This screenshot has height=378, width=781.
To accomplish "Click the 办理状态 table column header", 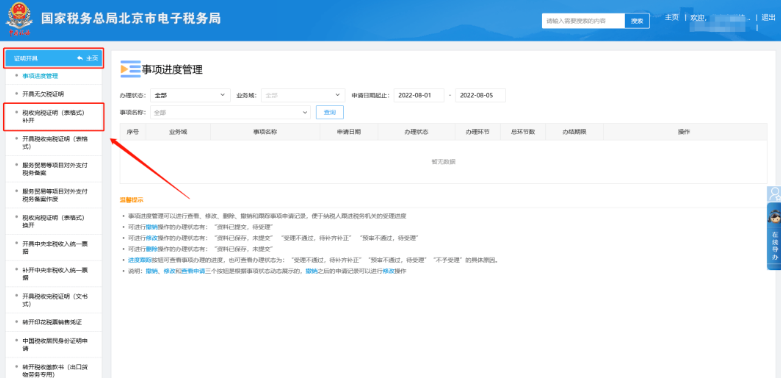I will pos(416,132).
